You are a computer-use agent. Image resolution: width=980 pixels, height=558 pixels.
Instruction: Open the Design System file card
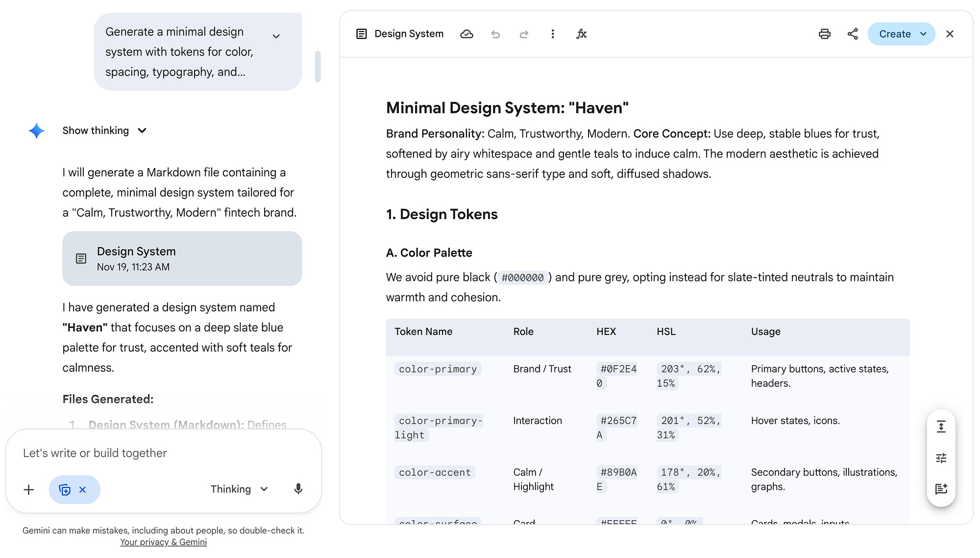coord(182,258)
